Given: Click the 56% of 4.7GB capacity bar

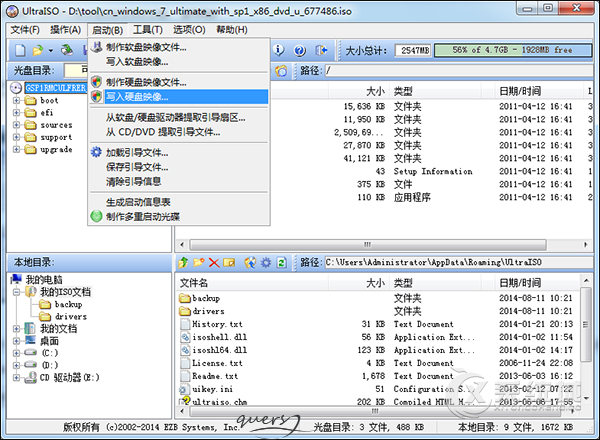Looking at the screenshot, I should pos(513,51).
